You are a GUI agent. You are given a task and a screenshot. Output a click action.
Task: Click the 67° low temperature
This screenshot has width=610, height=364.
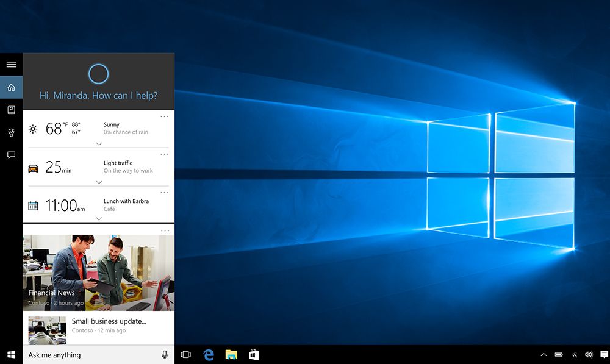(x=76, y=132)
